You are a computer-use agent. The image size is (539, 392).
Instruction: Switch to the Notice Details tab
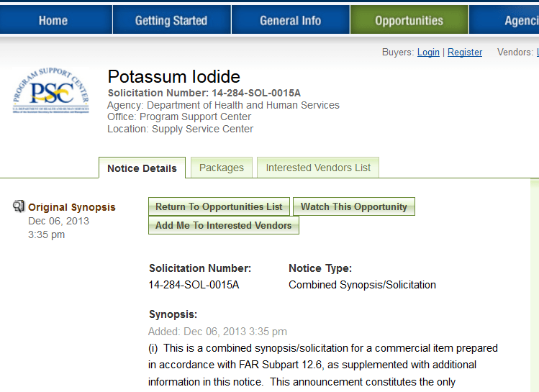[142, 168]
